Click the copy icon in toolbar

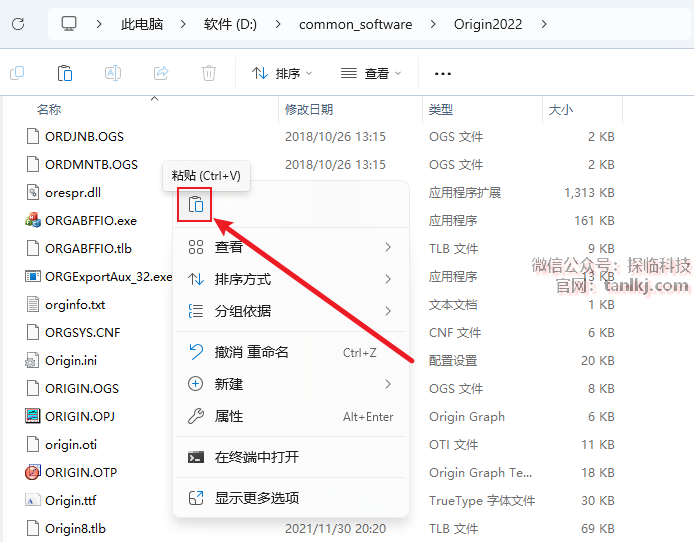(x=17, y=73)
